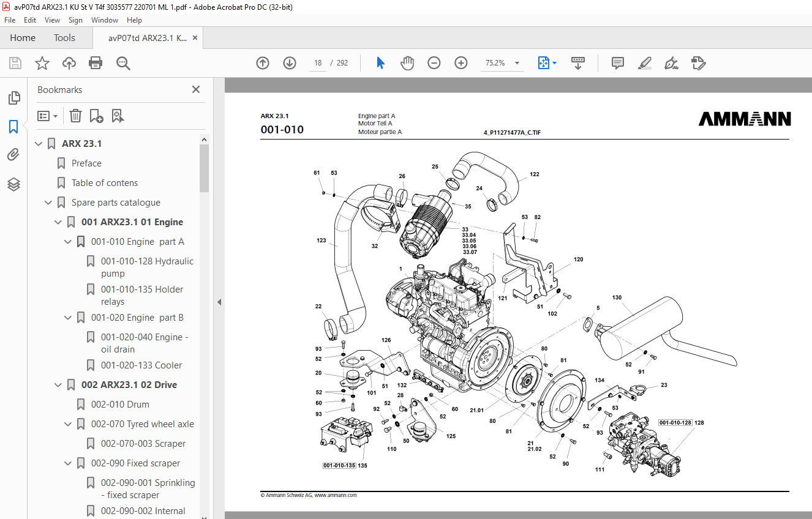The width and height of the screenshot is (812, 519).
Task: Select the Highlight text tool
Action: click(x=644, y=63)
